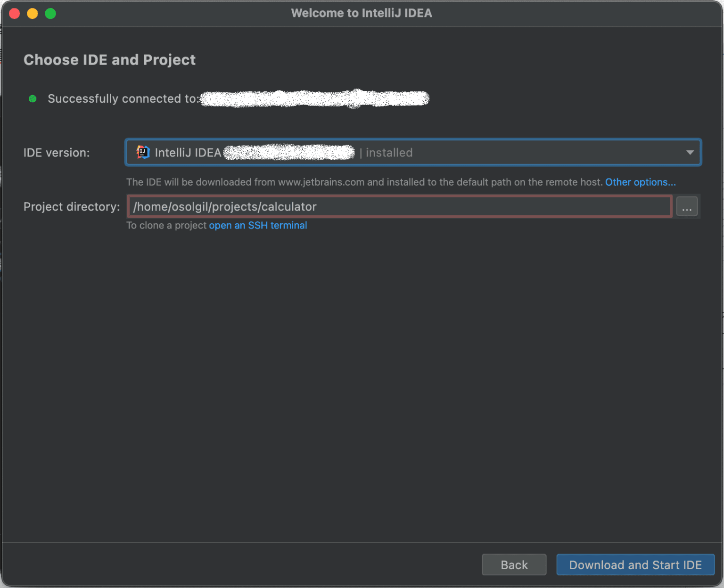
Task: Click the installed label in IDE version
Action: click(388, 152)
